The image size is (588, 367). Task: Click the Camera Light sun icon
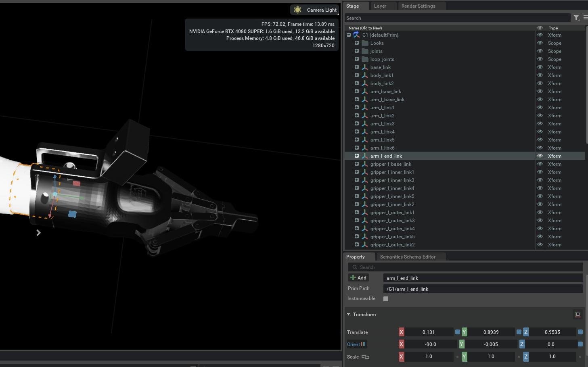(x=298, y=10)
